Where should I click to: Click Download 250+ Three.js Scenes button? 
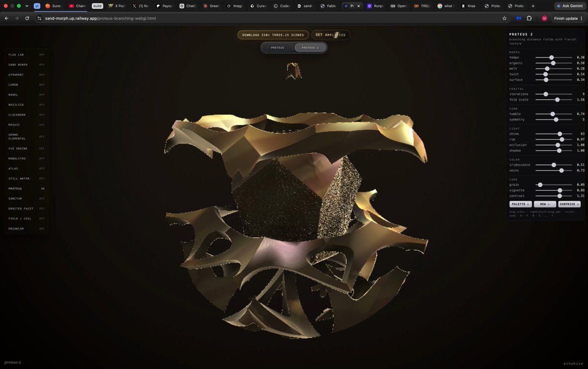273,35
